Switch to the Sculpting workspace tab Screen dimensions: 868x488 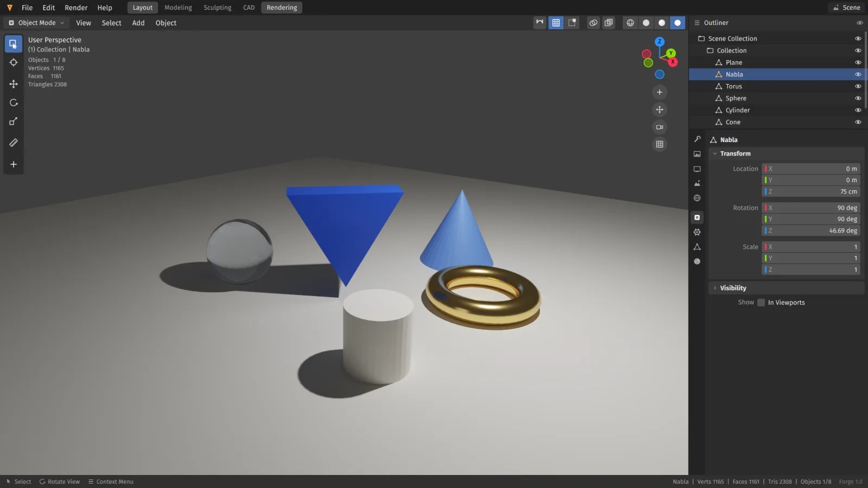click(217, 8)
